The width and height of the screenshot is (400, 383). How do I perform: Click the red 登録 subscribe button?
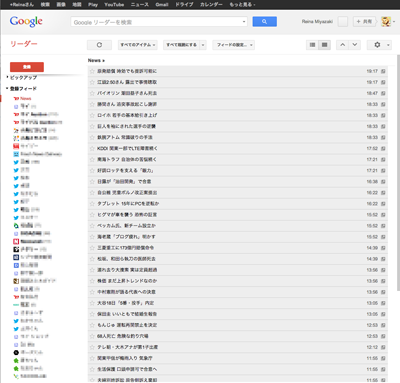pos(27,67)
